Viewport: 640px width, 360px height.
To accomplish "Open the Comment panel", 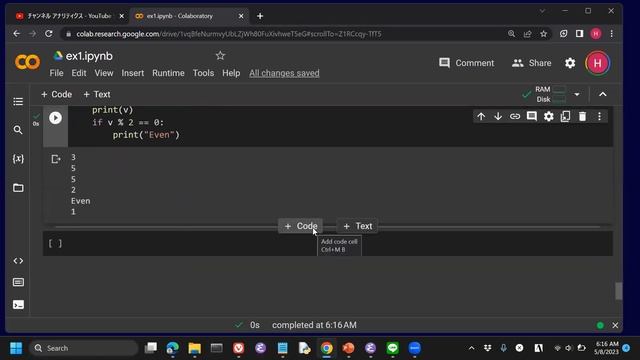I will 467,63.
